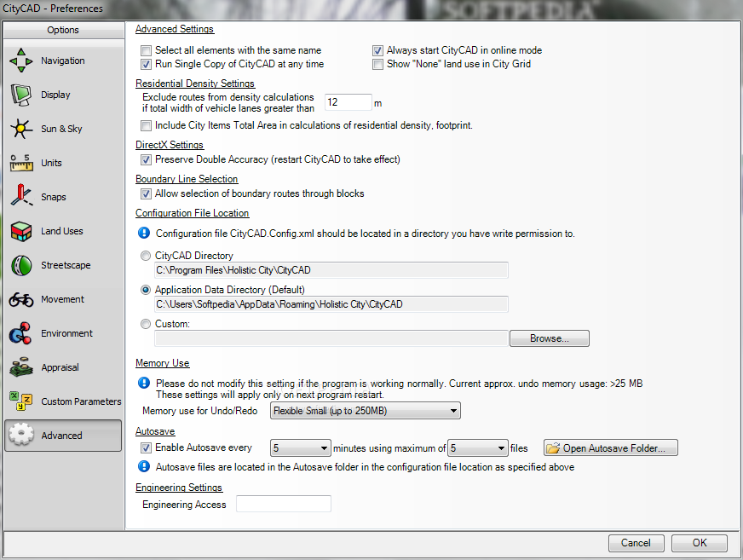This screenshot has height=560, width=743.
Task: Open Navigation options via arrows icon
Action: coord(20,61)
